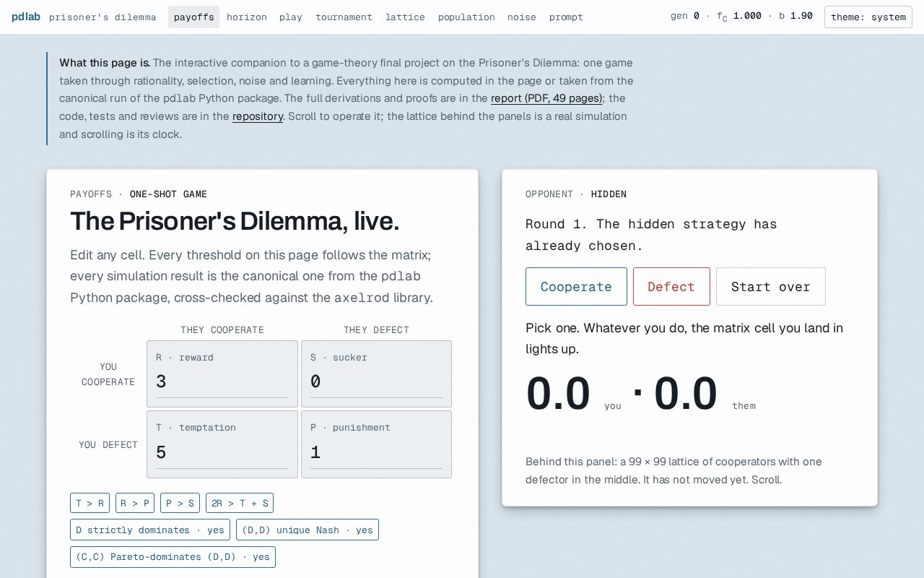The height and width of the screenshot is (578, 924).
Task: Click Start over to reset rounds
Action: tap(771, 286)
